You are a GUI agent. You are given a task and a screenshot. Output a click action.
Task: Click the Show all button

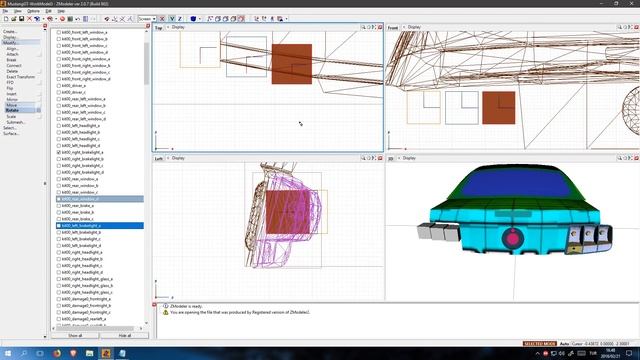pyautogui.click(x=75, y=336)
